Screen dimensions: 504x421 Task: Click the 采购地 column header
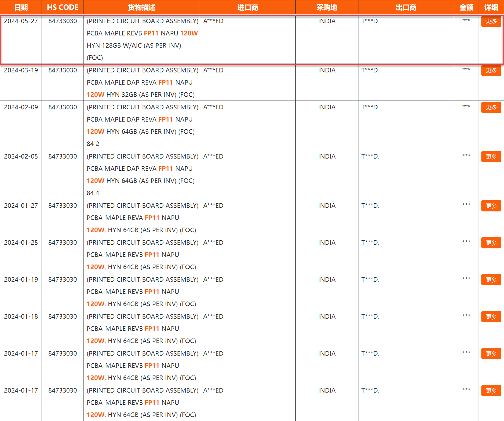click(x=327, y=7)
